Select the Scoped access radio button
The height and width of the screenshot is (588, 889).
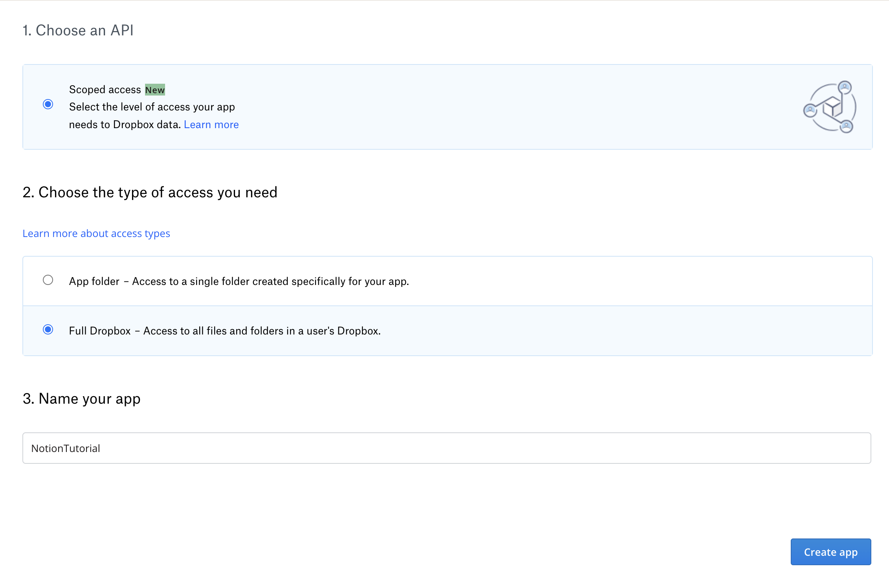point(48,104)
